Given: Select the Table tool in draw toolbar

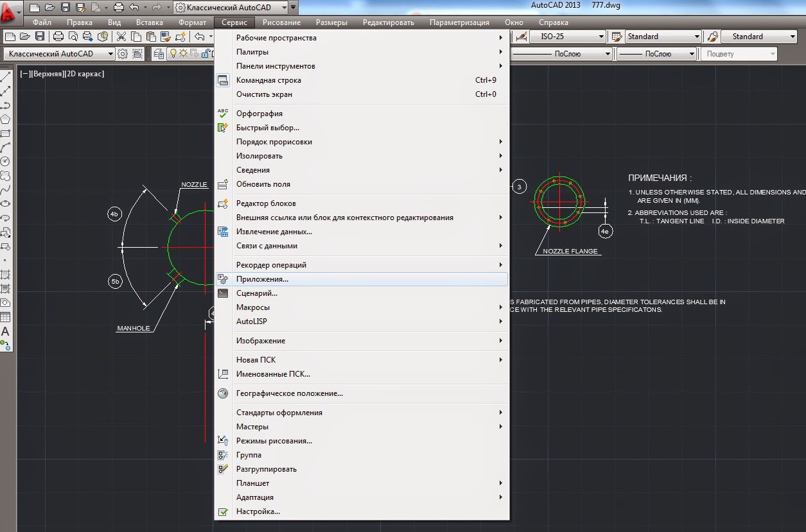Looking at the screenshot, I should pos(5,316).
